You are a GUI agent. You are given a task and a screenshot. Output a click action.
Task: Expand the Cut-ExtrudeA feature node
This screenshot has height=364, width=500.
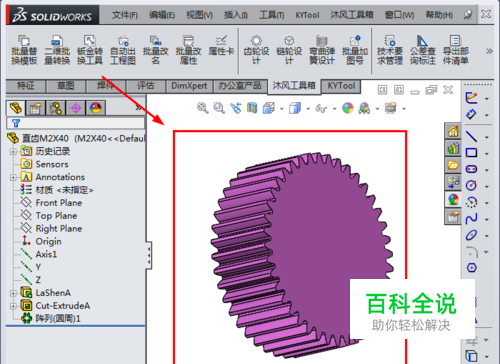[13, 306]
